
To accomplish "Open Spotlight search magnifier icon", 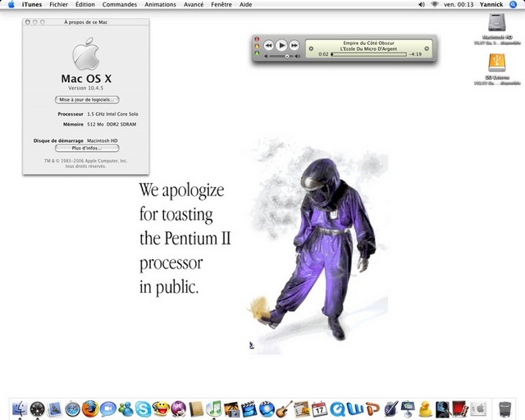I will (x=516, y=4).
